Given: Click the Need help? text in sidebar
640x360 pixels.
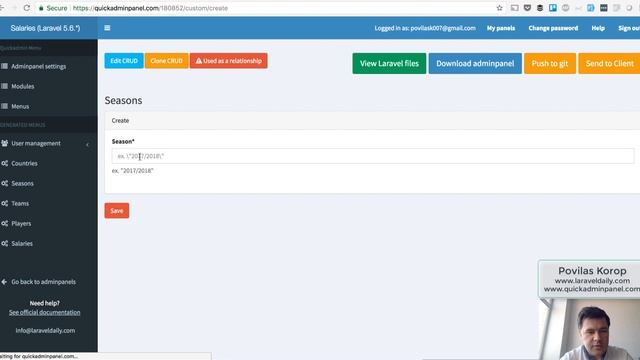Looking at the screenshot, I should coord(44,303).
